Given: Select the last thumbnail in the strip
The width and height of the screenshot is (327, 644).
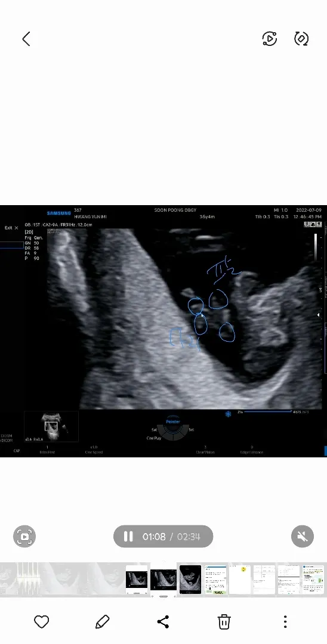Looking at the screenshot, I should coord(313,580).
